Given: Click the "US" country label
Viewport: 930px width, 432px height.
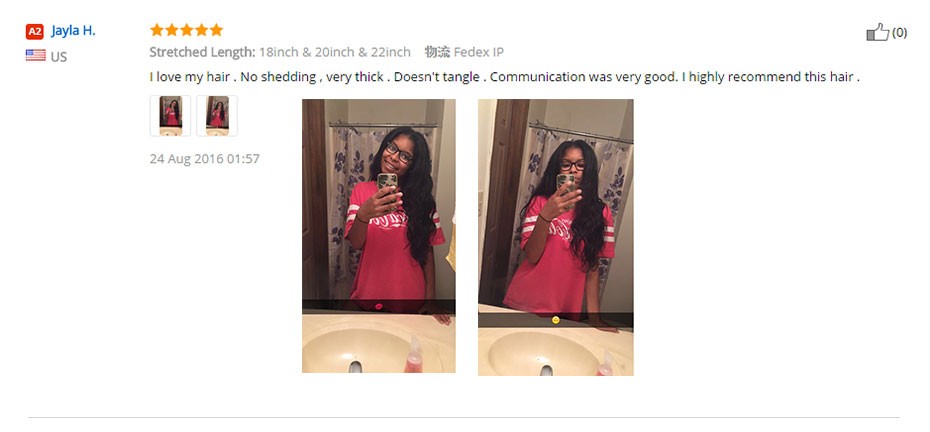Looking at the screenshot, I should click(x=59, y=57).
